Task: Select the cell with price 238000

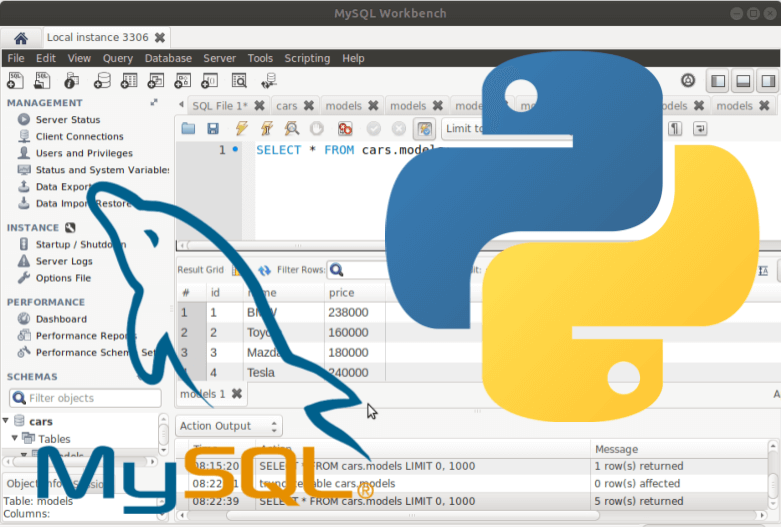Action: pos(354,313)
